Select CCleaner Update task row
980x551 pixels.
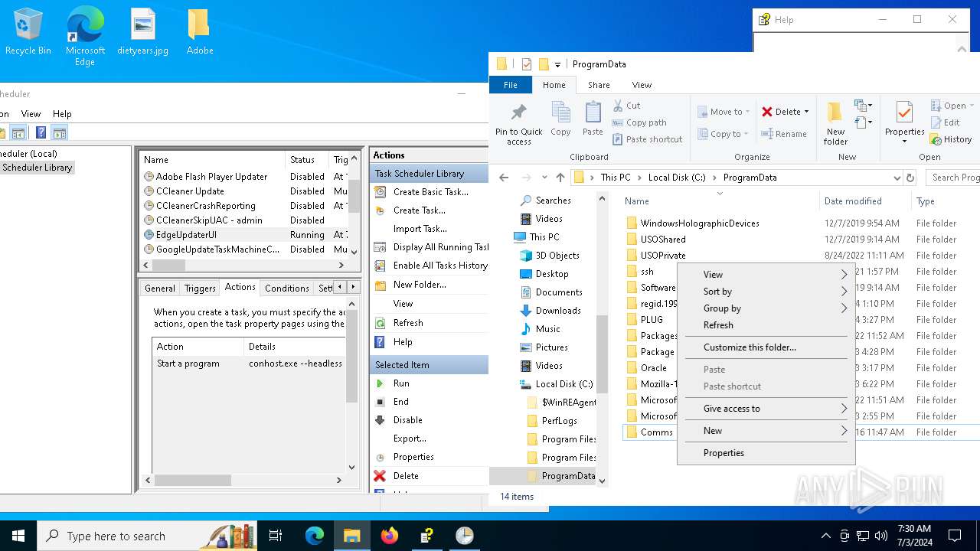pos(245,191)
